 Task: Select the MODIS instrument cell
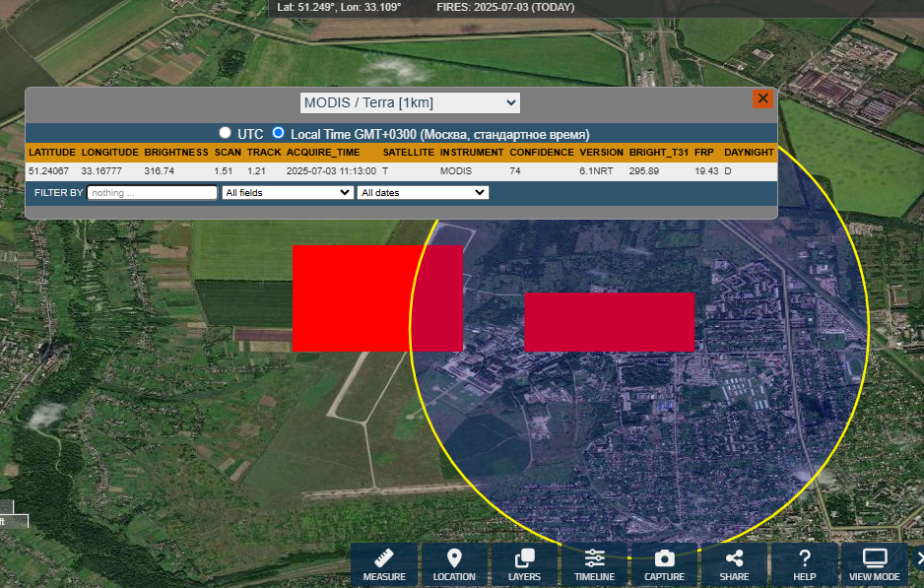coord(455,170)
